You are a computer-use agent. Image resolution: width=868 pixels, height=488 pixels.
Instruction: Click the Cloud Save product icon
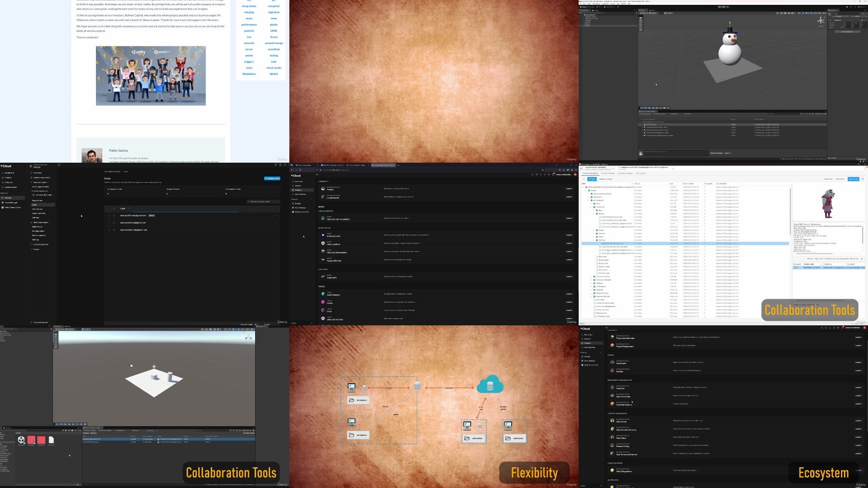click(612, 437)
